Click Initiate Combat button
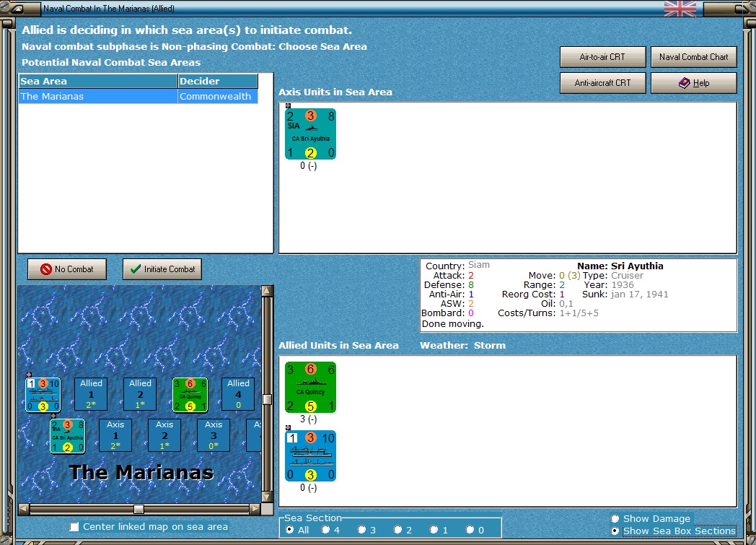The height and width of the screenshot is (545, 756). [x=162, y=269]
